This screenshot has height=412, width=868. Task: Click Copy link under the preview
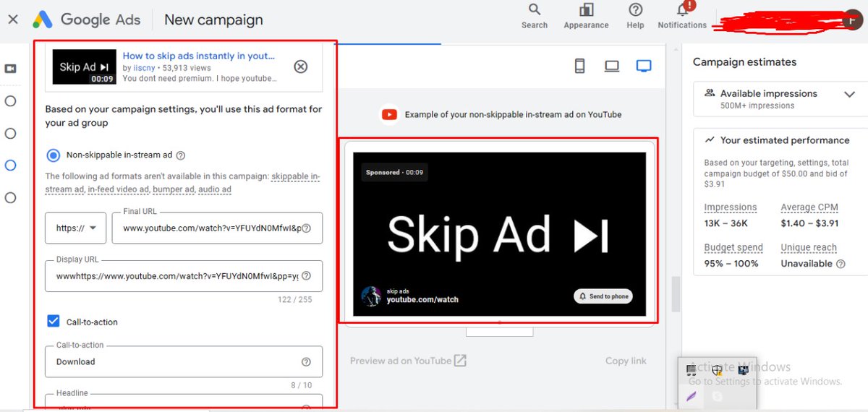click(626, 361)
